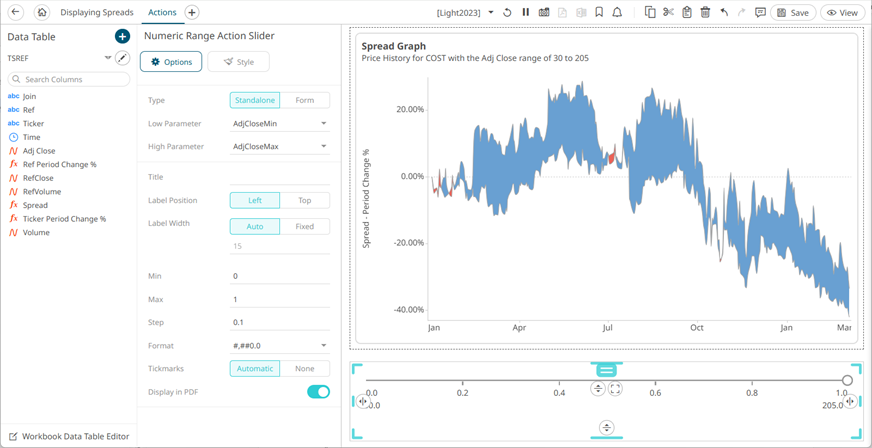Click the Save button
Viewport: 872px width, 448px height.
[792, 13]
